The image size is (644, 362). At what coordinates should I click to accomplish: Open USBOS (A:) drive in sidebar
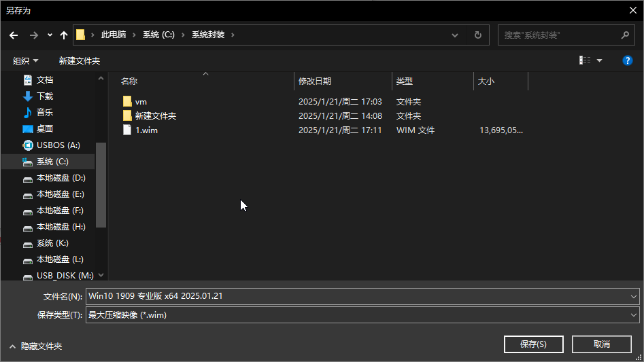click(x=58, y=145)
